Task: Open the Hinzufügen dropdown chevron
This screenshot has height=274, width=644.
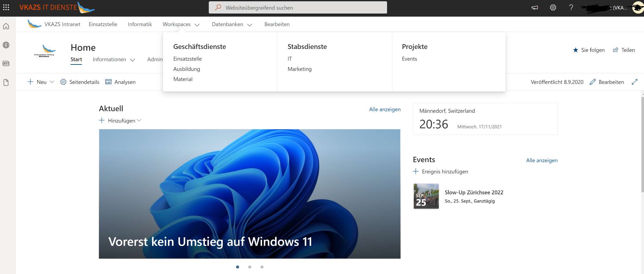Action: click(x=139, y=120)
